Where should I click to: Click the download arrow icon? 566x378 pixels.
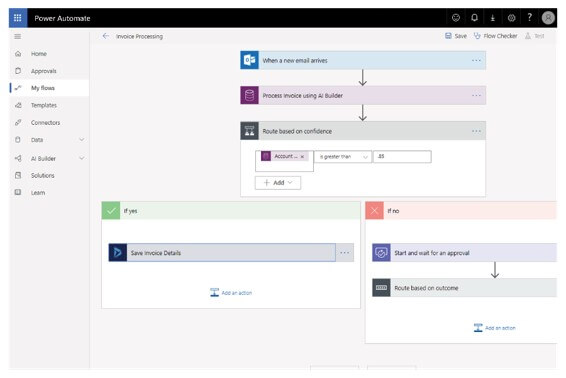click(493, 18)
